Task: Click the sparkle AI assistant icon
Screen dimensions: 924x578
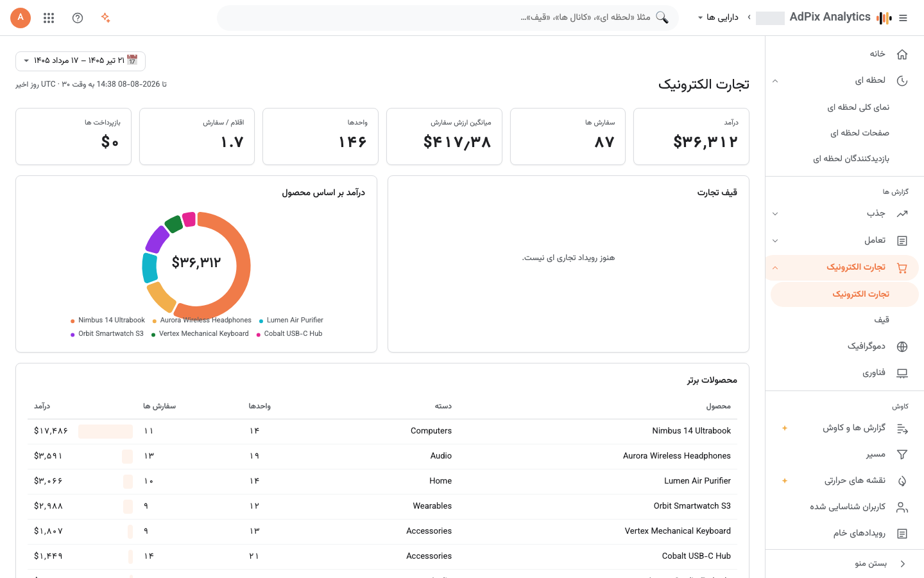Action: tap(106, 18)
